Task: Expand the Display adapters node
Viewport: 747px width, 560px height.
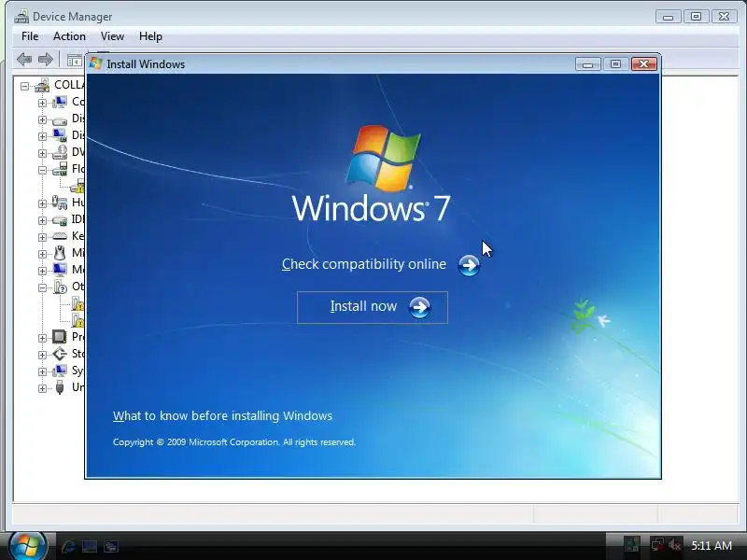Action: [42, 136]
